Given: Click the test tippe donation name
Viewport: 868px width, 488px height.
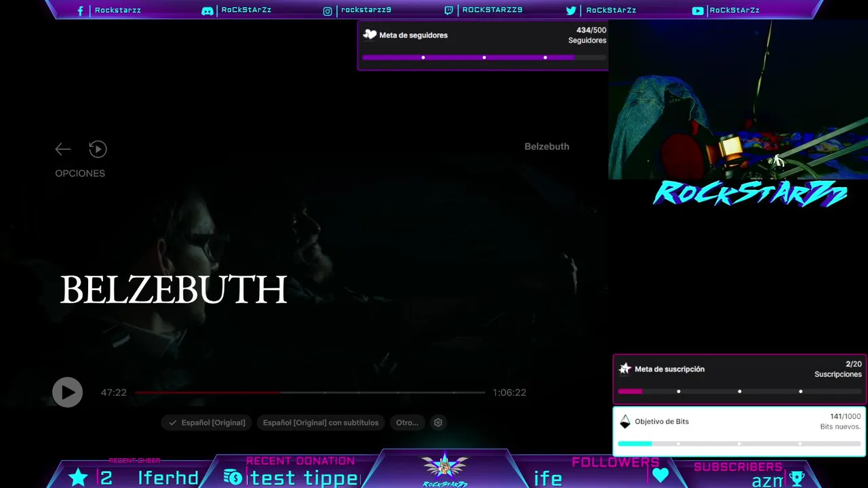Looking at the screenshot, I should 304,479.
